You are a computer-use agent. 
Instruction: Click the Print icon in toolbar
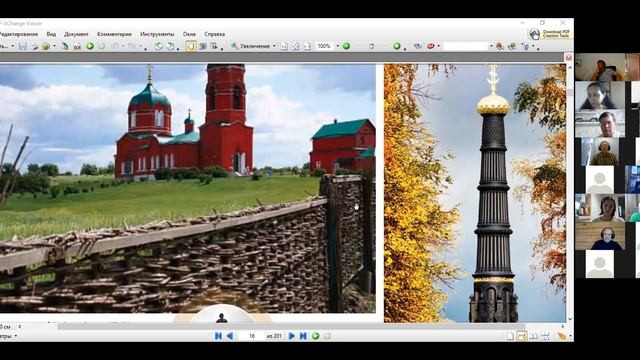[x=35, y=46]
